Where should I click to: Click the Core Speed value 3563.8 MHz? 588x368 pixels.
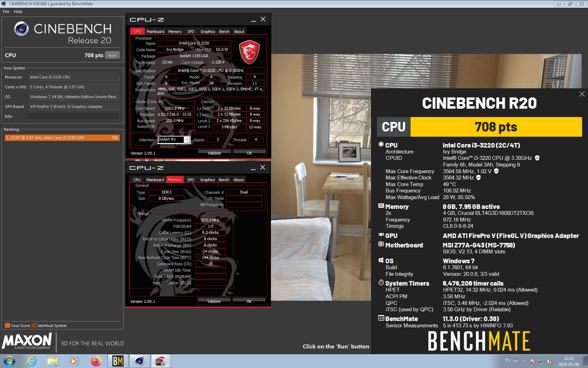click(x=175, y=108)
